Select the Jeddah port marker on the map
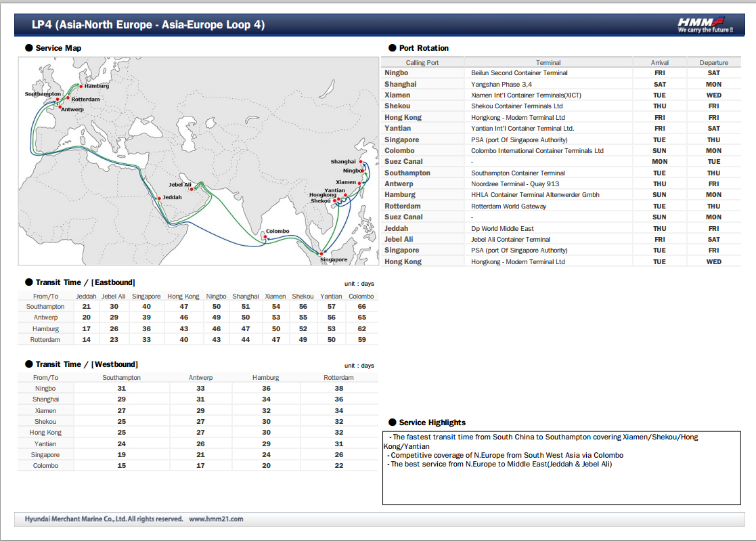Screen dimensions: 756x541 tap(159, 198)
